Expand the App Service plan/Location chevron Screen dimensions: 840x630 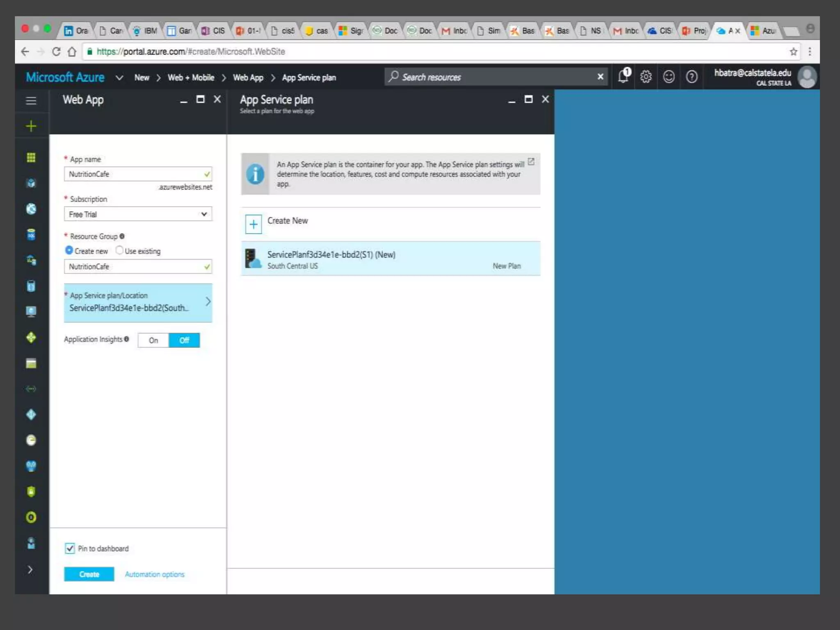coord(208,302)
